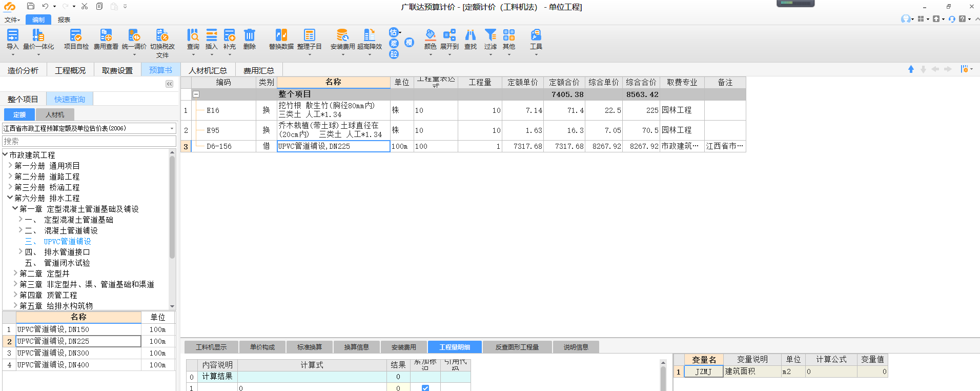Screen dimensions: 980x391
Task: Click the 删除 trash icon
Action: (249, 35)
